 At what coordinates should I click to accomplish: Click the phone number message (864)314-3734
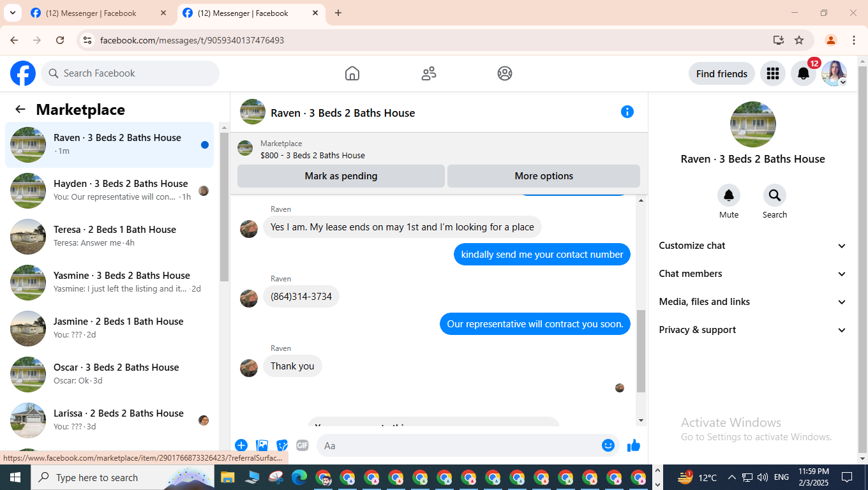pos(301,297)
